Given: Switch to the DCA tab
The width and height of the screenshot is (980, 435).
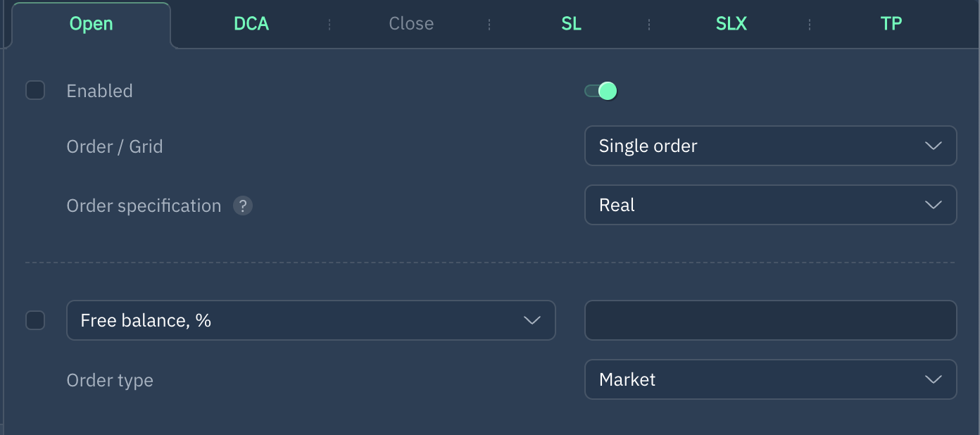Looking at the screenshot, I should point(251,24).
